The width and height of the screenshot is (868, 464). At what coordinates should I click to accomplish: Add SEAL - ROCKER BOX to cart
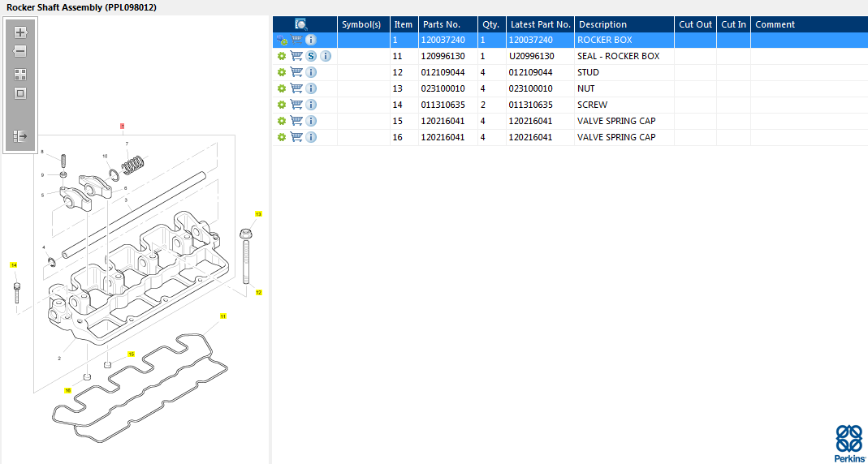pos(296,57)
